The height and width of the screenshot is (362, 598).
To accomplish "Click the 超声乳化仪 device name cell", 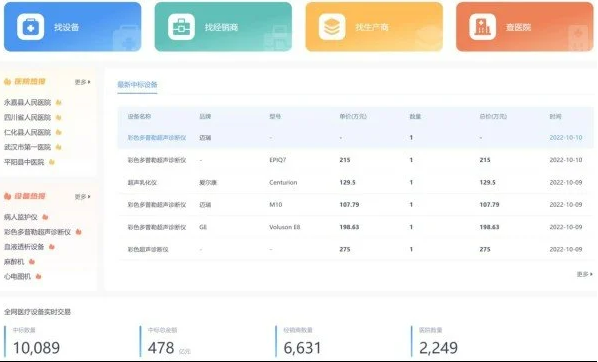I will (142, 182).
